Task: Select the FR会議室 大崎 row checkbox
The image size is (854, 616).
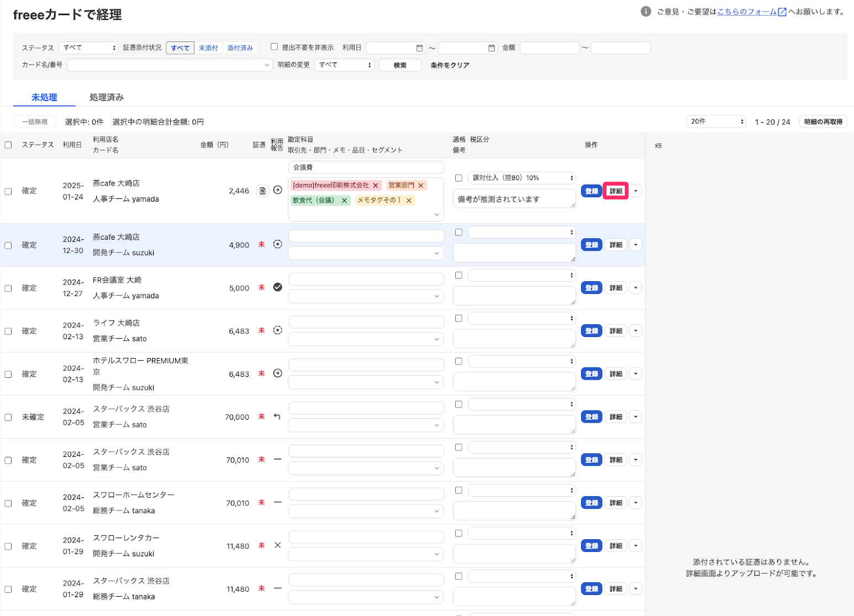Action: [x=8, y=288]
